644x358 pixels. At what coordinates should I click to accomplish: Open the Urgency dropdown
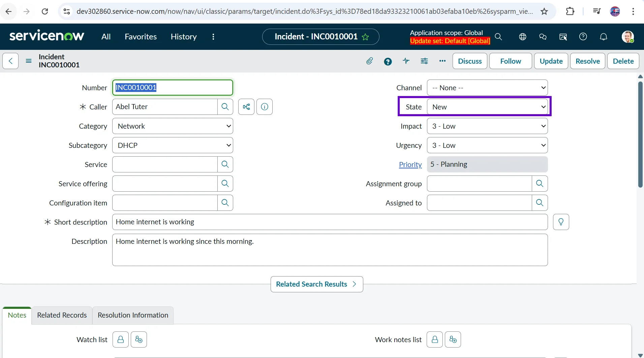point(487,145)
